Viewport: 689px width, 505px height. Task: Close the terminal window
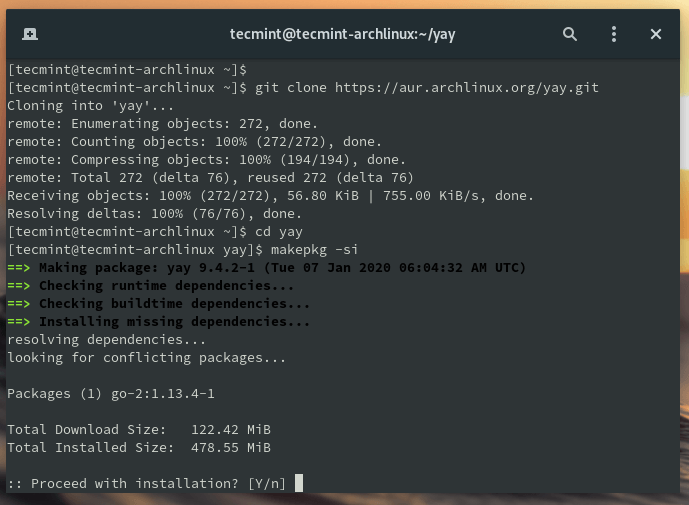(656, 34)
